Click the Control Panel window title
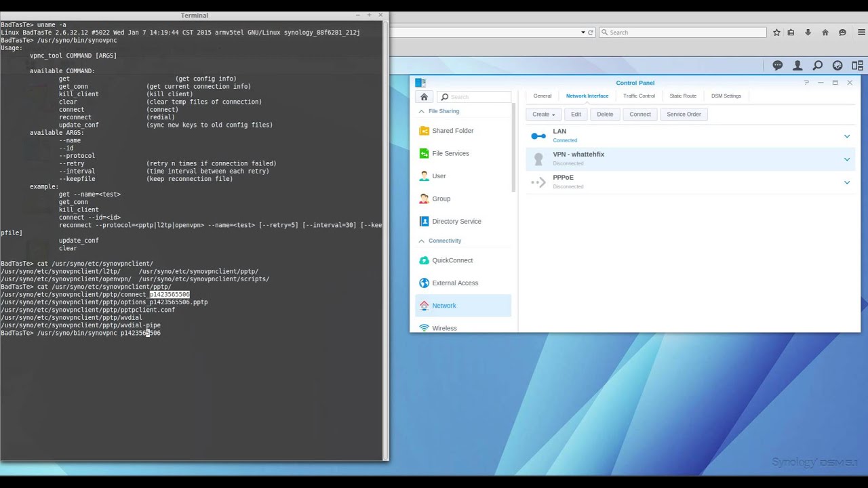 point(635,83)
